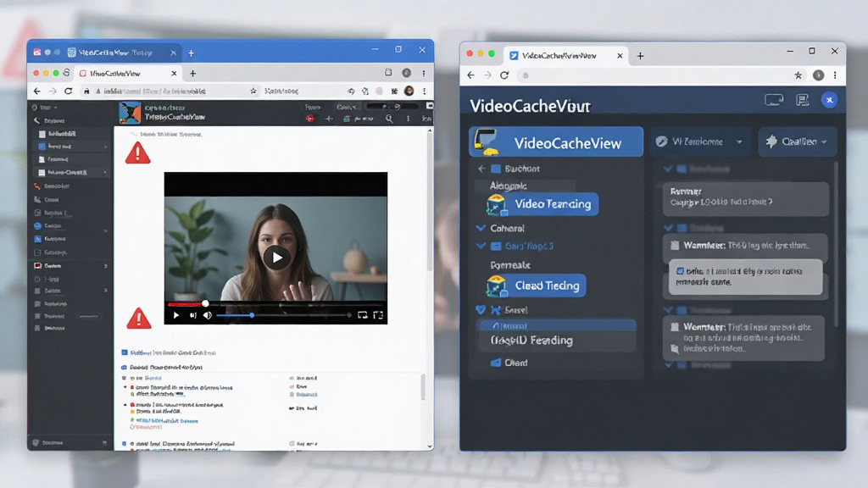The image size is (868, 488).
Task: Open a new tab in the outer blue tab strip
Action: [191, 53]
